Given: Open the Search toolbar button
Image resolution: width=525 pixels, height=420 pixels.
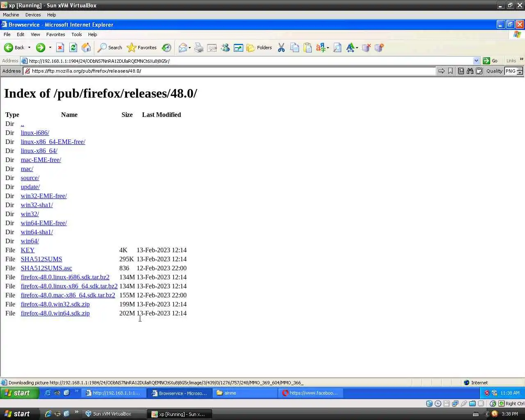Looking at the screenshot, I should (110, 48).
